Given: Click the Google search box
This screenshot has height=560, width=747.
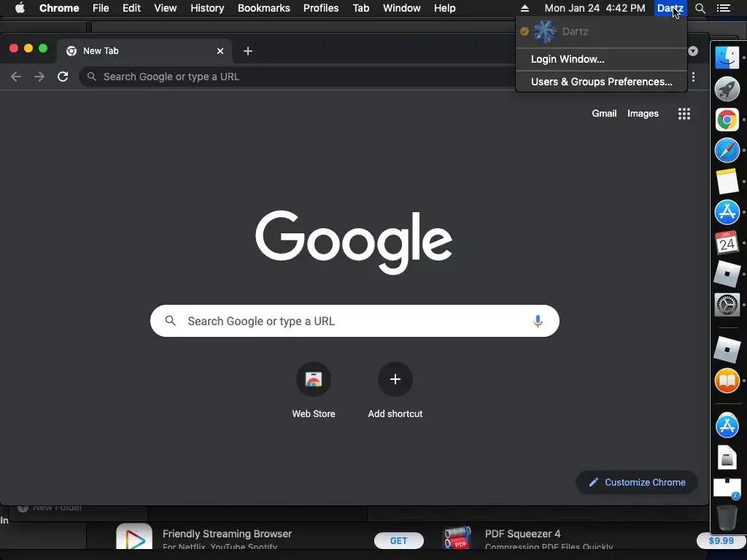Looking at the screenshot, I should 355,321.
